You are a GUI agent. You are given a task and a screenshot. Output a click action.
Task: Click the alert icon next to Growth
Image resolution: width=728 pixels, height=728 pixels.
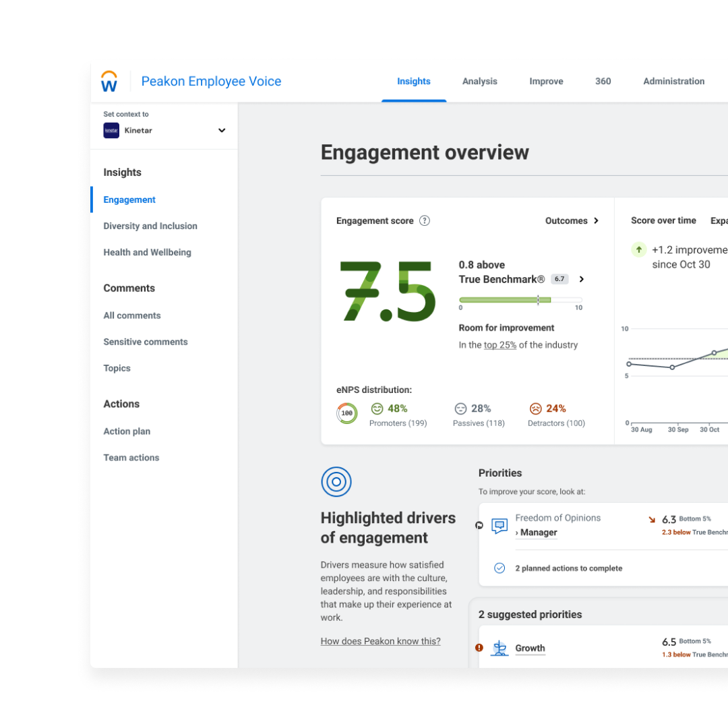click(479, 647)
